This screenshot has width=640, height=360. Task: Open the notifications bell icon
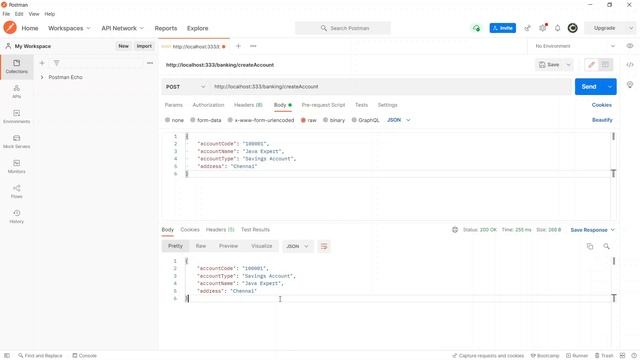558,28
